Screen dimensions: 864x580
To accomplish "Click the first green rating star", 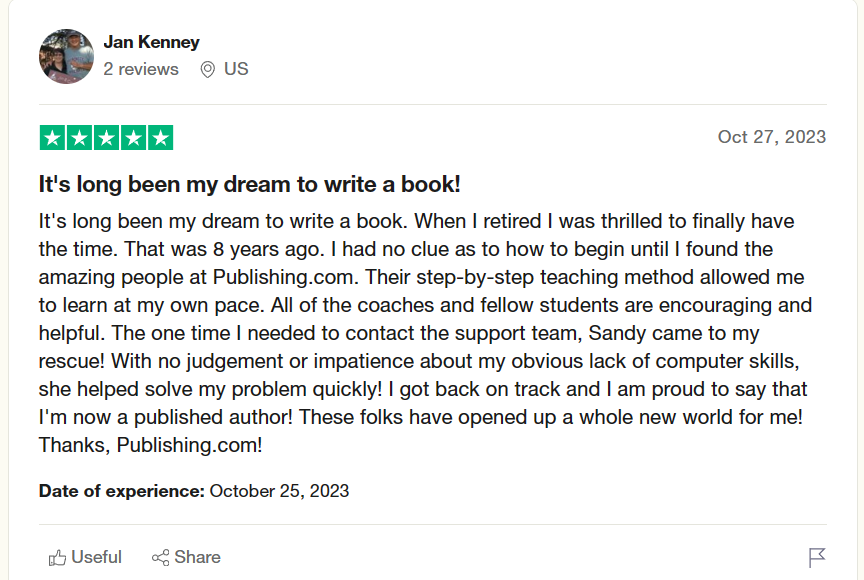I will point(52,138).
